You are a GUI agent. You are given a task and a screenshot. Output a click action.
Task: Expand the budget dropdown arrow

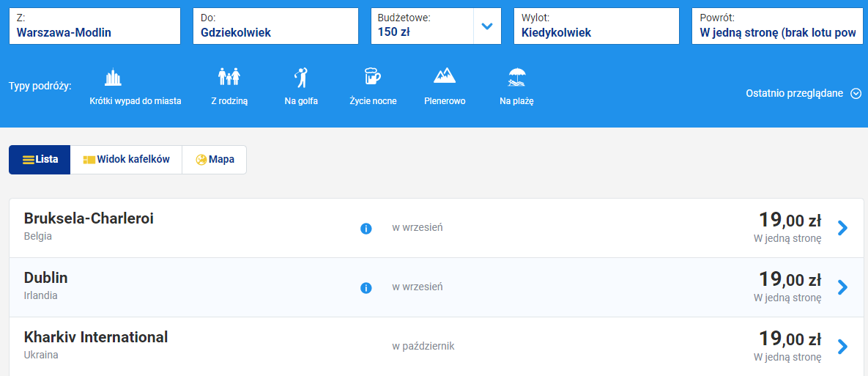(x=487, y=26)
